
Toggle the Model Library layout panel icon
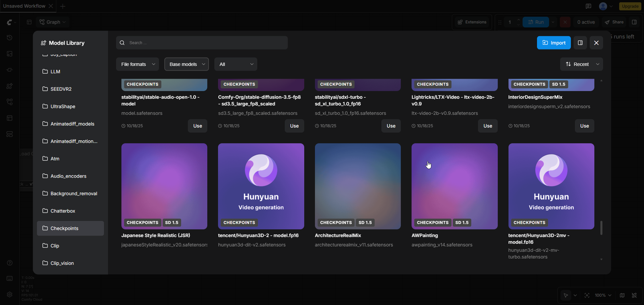click(x=580, y=43)
